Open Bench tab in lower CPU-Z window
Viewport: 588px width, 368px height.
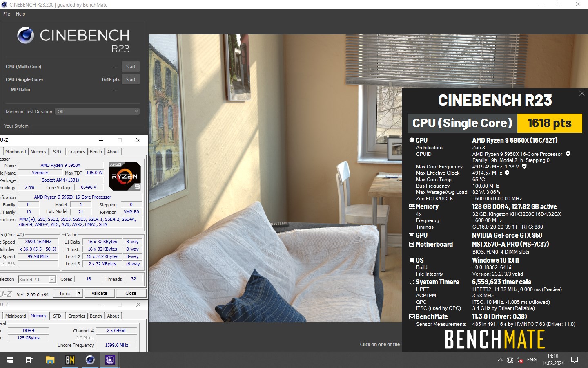pyautogui.click(x=96, y=316)
